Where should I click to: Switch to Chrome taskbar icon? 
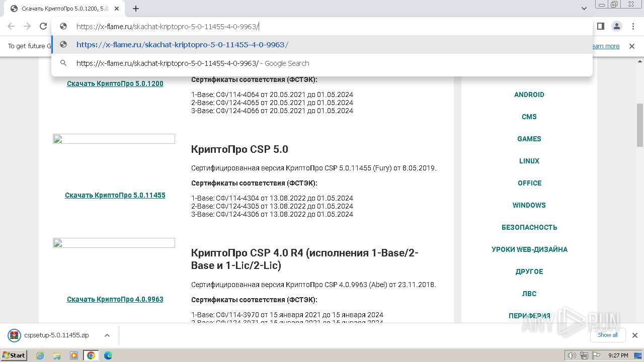coord(91,355)
